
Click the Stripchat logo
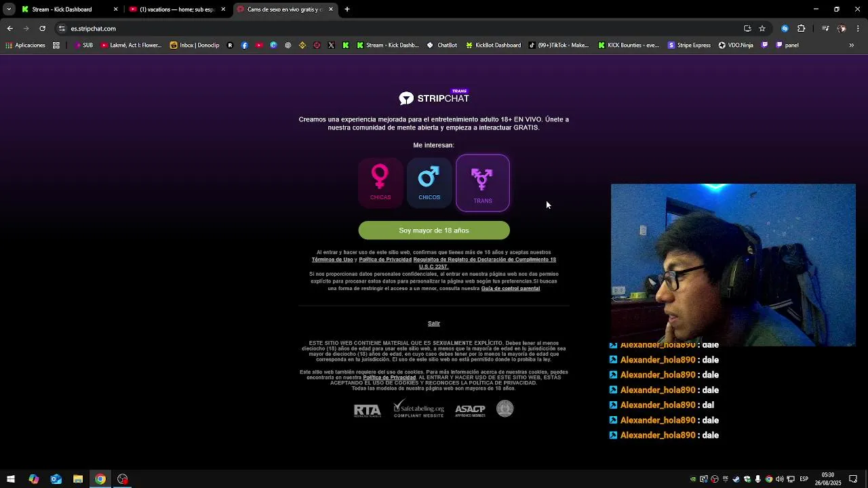434,98
